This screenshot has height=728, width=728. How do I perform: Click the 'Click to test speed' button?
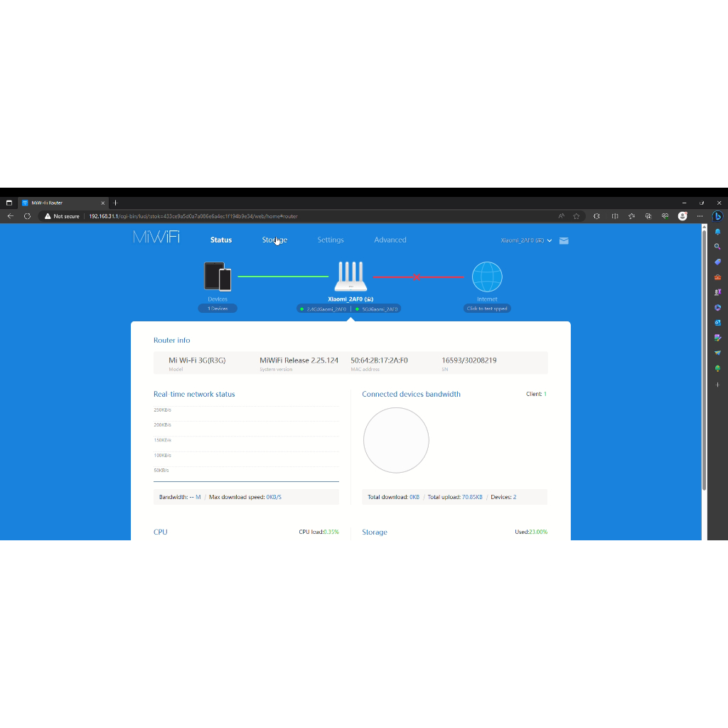[x=487, y=309]
